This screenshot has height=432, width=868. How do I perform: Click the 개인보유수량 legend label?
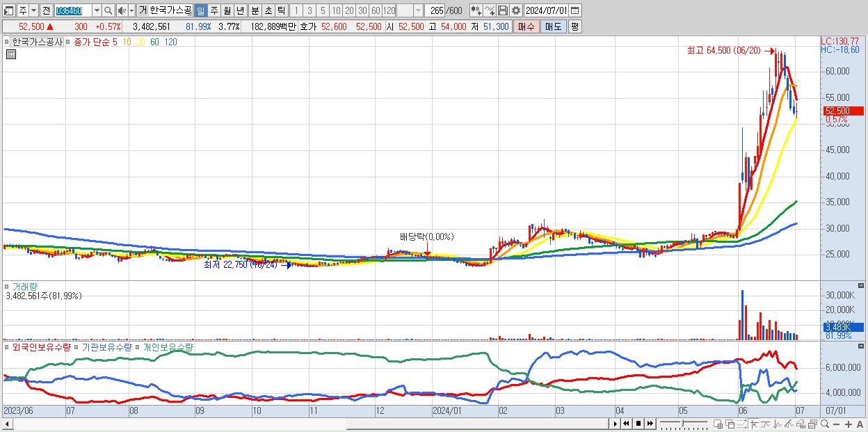[168, 346]
